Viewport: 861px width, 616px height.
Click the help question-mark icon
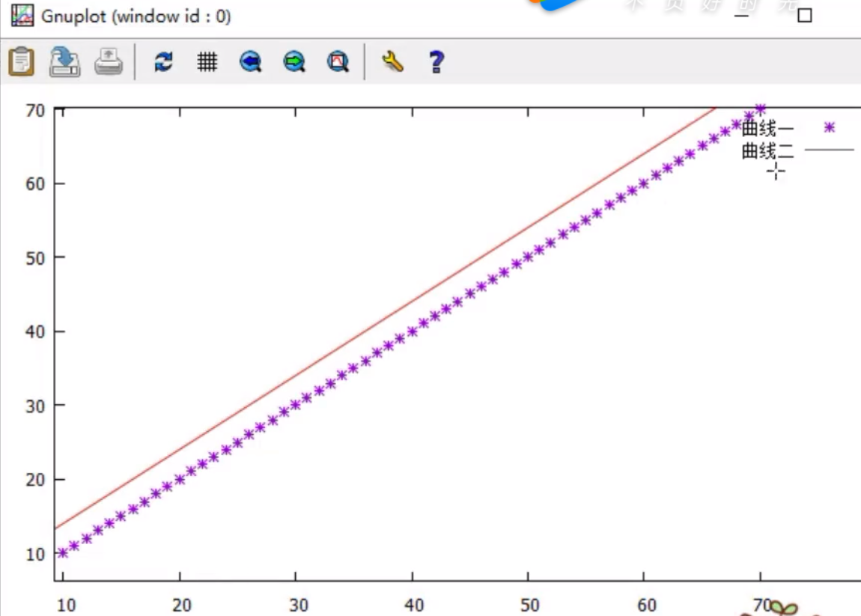[436, 61]
